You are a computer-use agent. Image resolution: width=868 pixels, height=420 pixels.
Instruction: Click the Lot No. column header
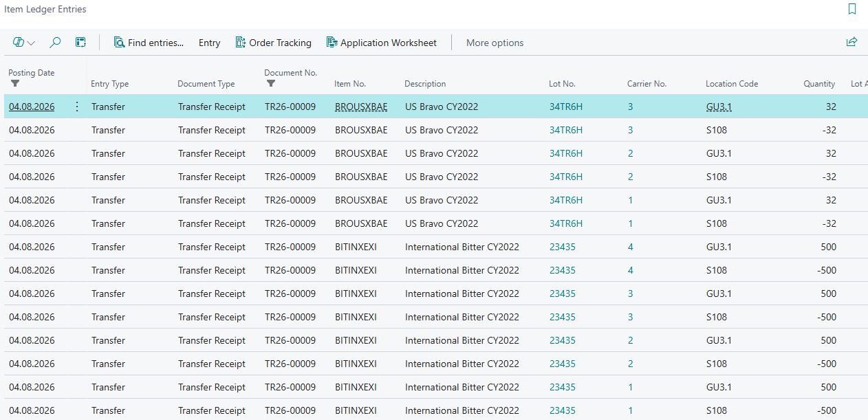563,84
